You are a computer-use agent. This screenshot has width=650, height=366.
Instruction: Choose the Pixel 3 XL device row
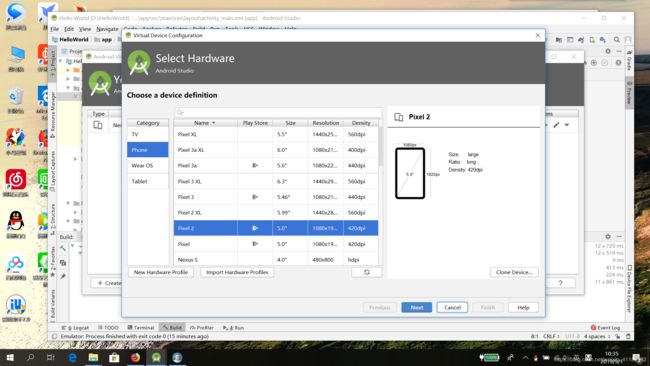tap(276, 181)
